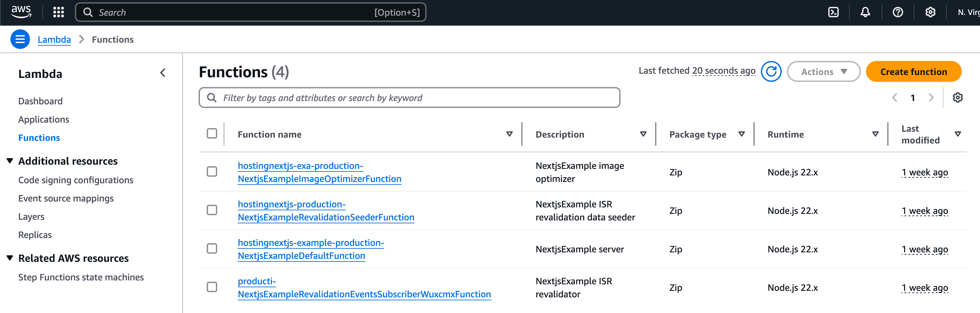
Task: Check the NextjsExampleImageOptimizerFunction row
Action: coord(212,172)
